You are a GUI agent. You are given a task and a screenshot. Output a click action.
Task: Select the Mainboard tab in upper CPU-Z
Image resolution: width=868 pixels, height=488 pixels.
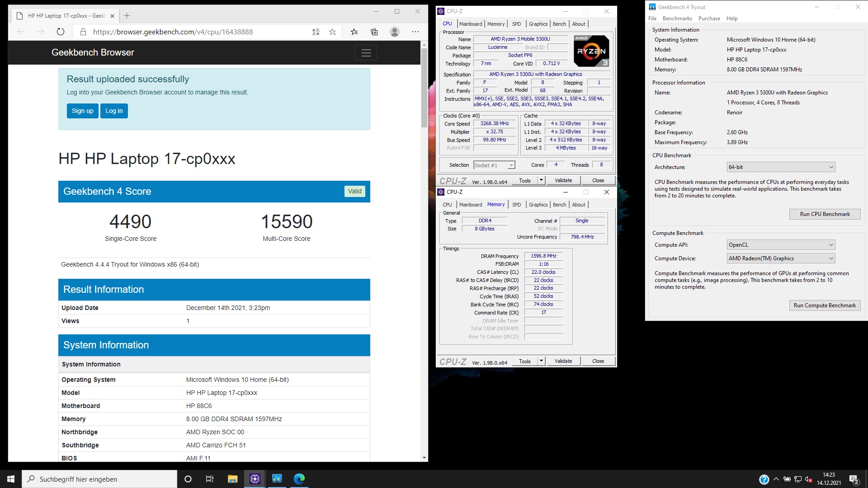pyautogui.click(x=471, y=24)
